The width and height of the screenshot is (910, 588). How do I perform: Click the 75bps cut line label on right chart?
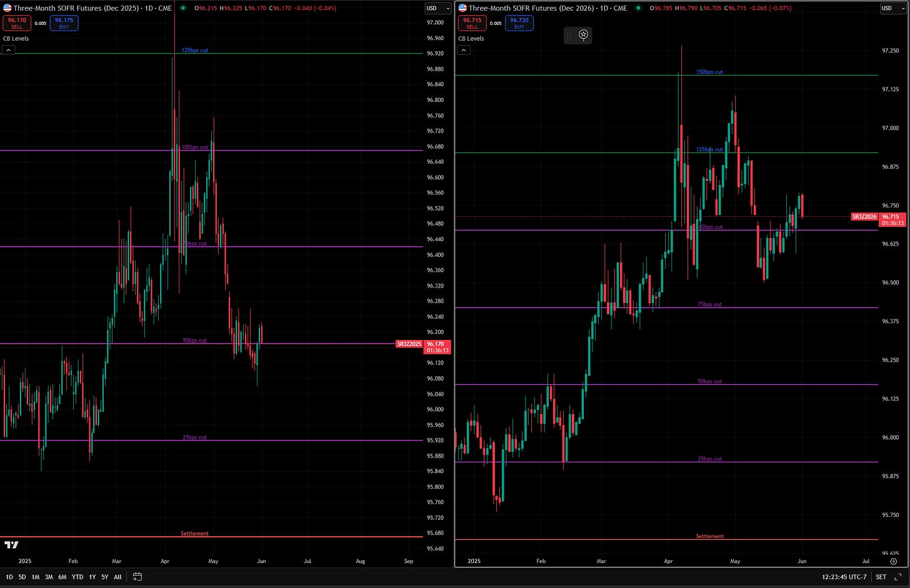point(710,304)
